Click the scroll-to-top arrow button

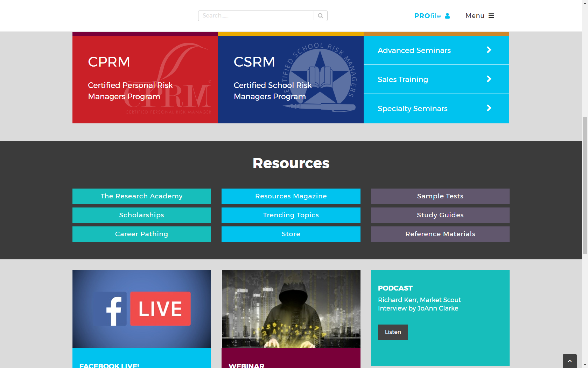pos(569,361)
